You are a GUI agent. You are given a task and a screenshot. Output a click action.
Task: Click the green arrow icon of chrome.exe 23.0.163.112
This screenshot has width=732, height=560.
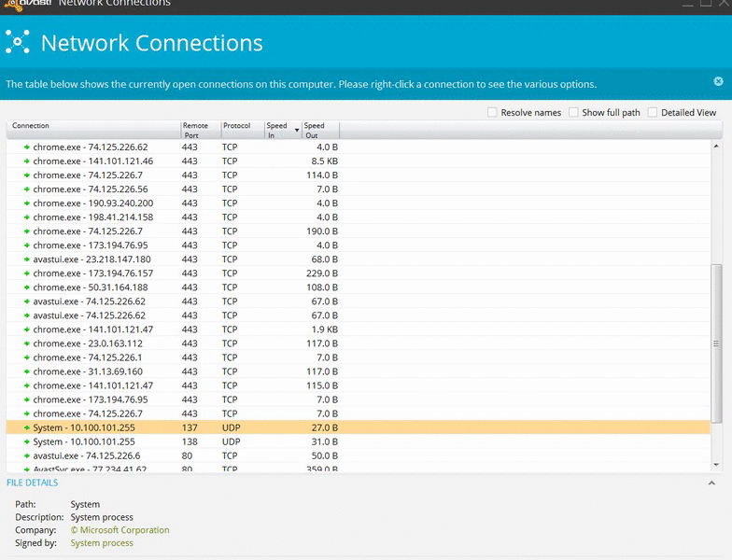(x=26, y=343)
